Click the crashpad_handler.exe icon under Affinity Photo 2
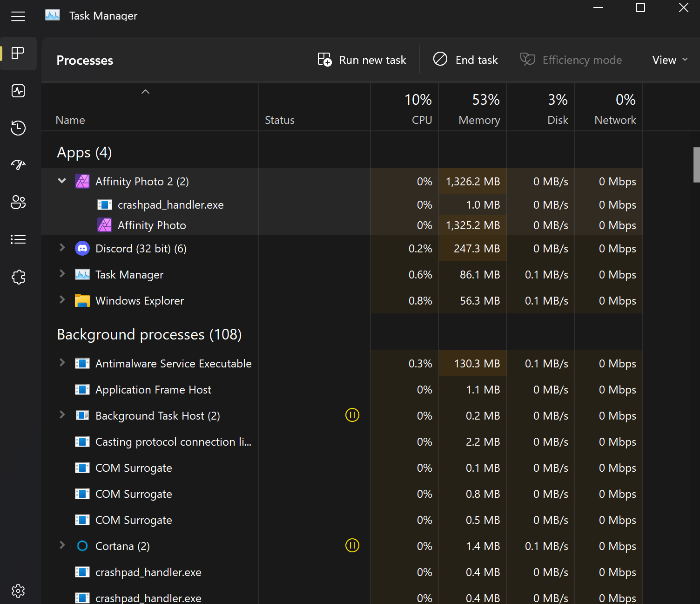This screenshot has width=700, height=604. 105,204
